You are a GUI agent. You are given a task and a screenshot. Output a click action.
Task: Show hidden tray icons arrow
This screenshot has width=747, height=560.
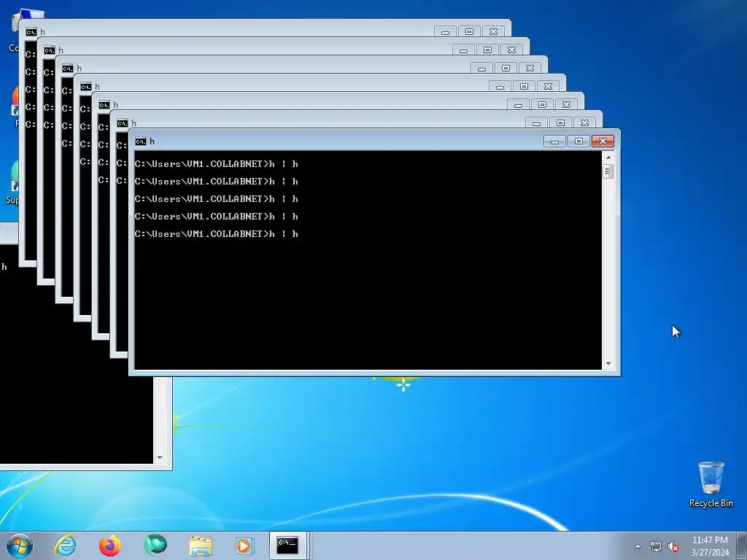pos(638,546)
